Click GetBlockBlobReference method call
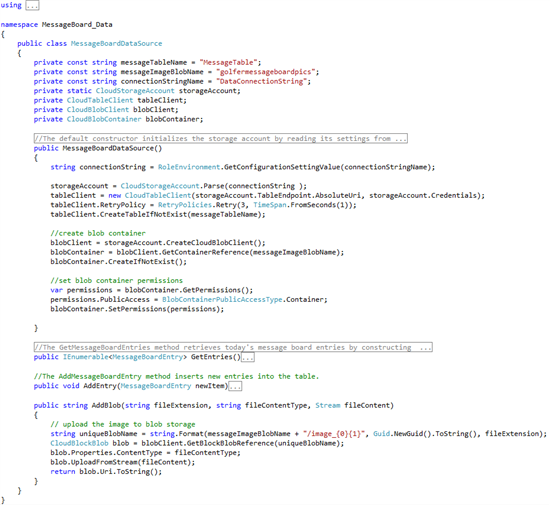 230,443
